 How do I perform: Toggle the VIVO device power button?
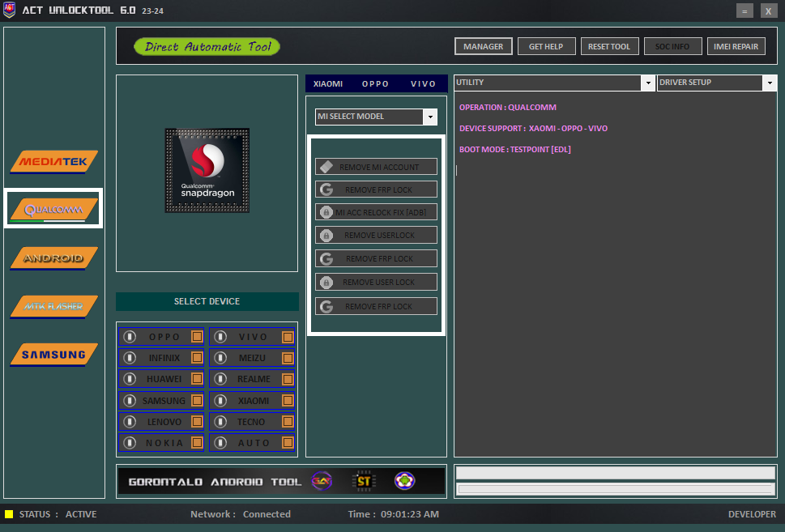pyautogui.click(x=220, y=337)
